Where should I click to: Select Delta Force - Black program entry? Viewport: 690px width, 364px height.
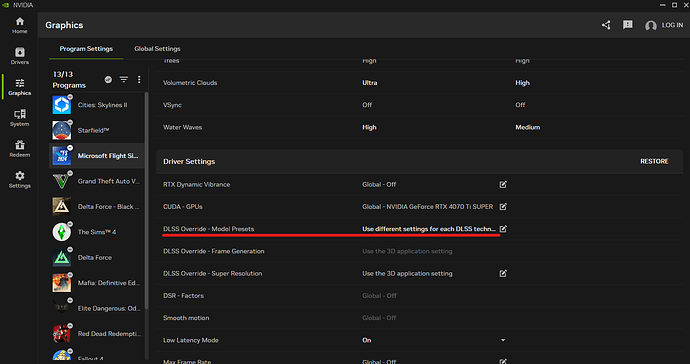(x=97, y=206)
